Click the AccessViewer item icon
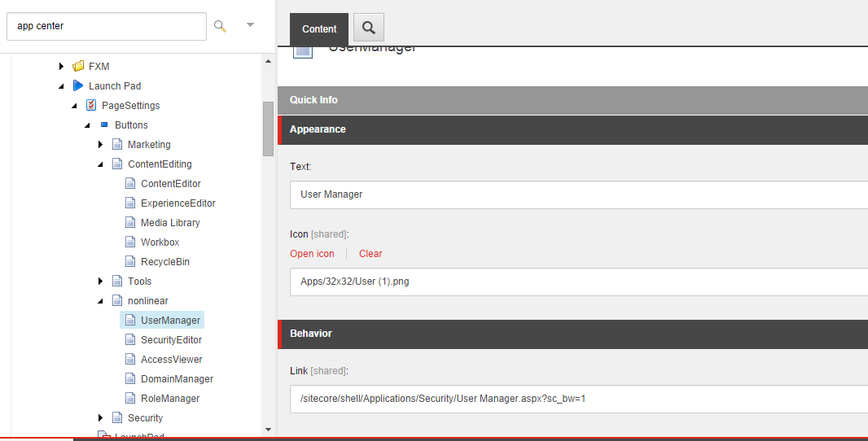This screenshot has width=868, height=441. point(130,359)
